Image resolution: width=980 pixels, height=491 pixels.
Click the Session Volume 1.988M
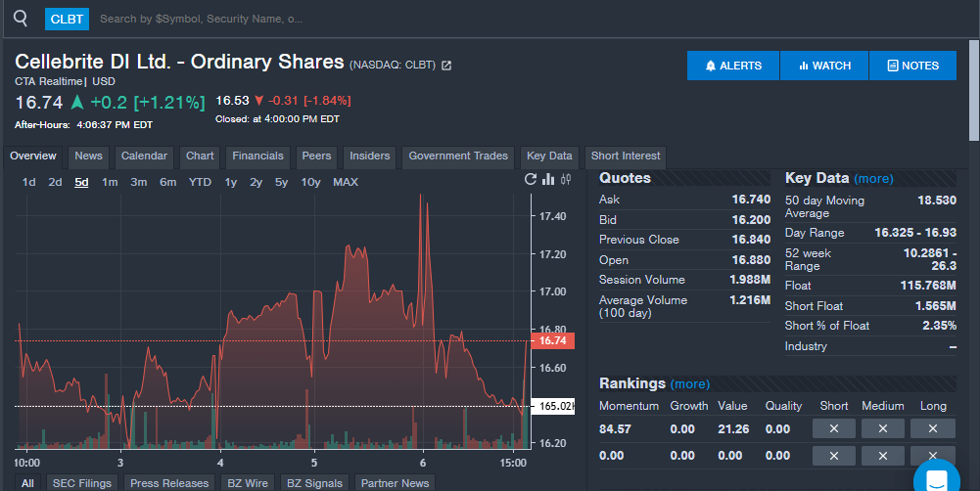(x=750, y=280)
